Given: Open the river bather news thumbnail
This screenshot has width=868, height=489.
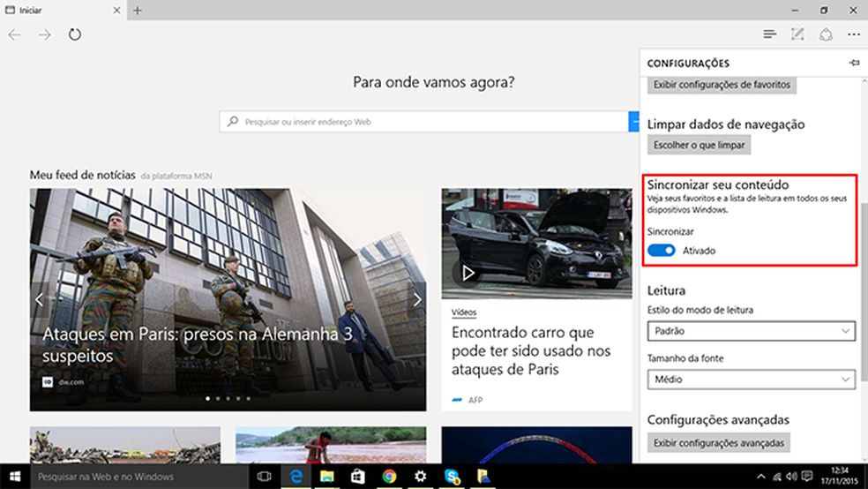Looking at the screenshot, I should [331, 445].
